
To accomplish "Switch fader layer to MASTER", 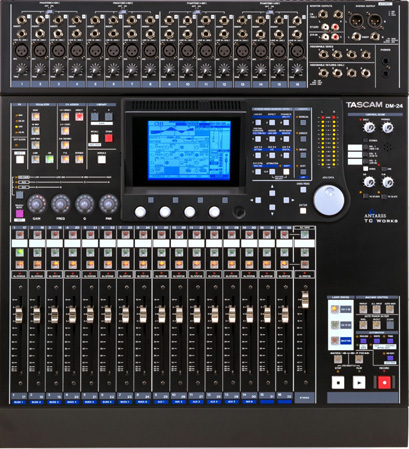I will tap(335, 341).
